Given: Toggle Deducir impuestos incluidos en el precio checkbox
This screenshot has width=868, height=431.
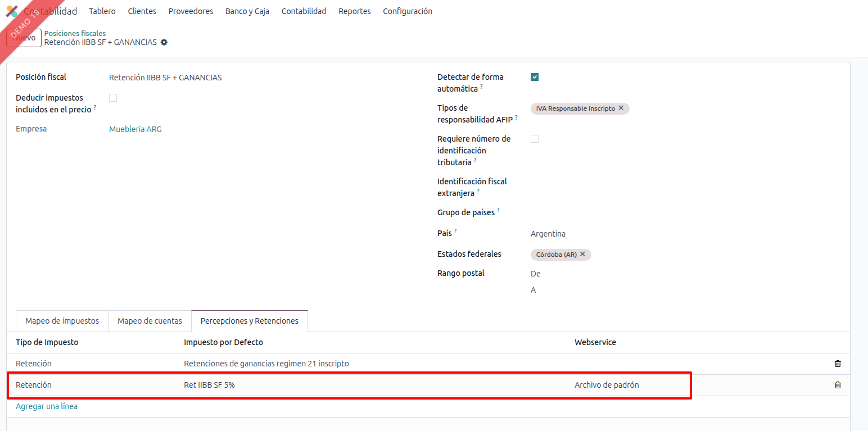Looking at the screenshot, I should (x=113, y=98).
